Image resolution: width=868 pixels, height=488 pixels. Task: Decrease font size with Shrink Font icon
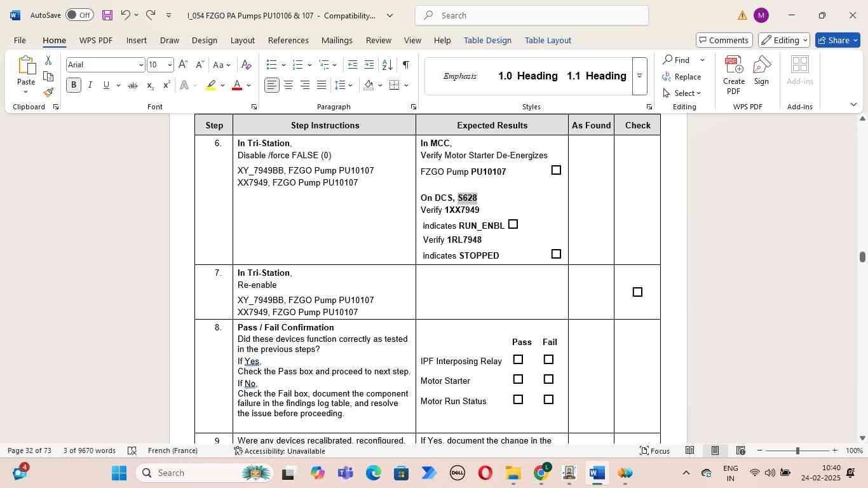coord(200,65)
